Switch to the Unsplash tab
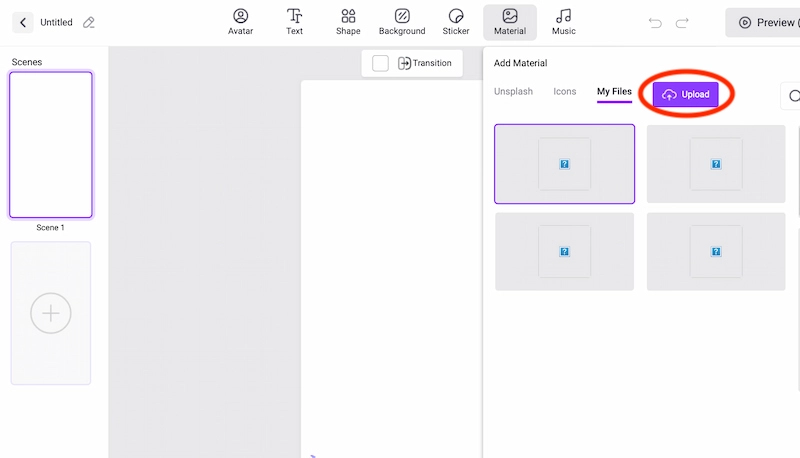This screenshot has width=800, height=458. [513, 92]
